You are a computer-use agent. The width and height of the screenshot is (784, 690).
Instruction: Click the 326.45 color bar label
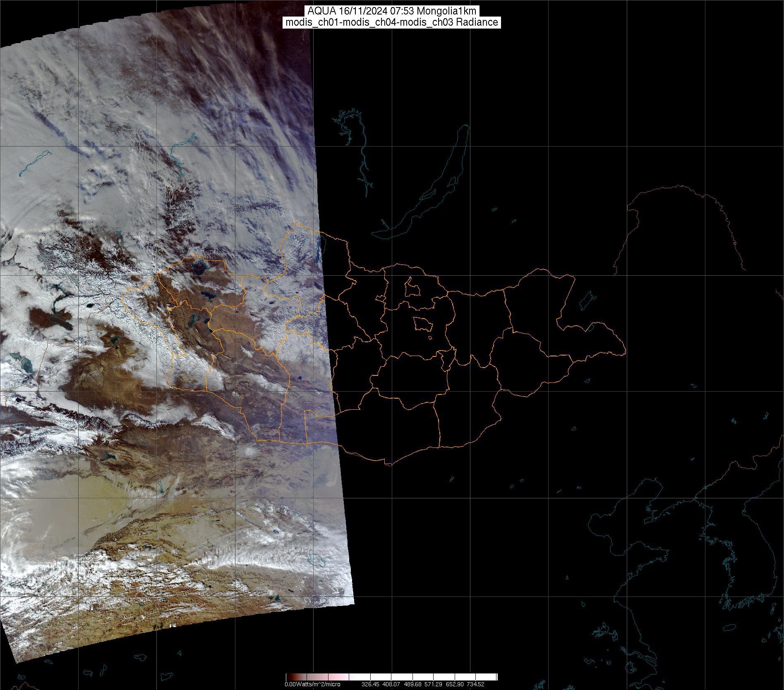(x=371, y=684)
